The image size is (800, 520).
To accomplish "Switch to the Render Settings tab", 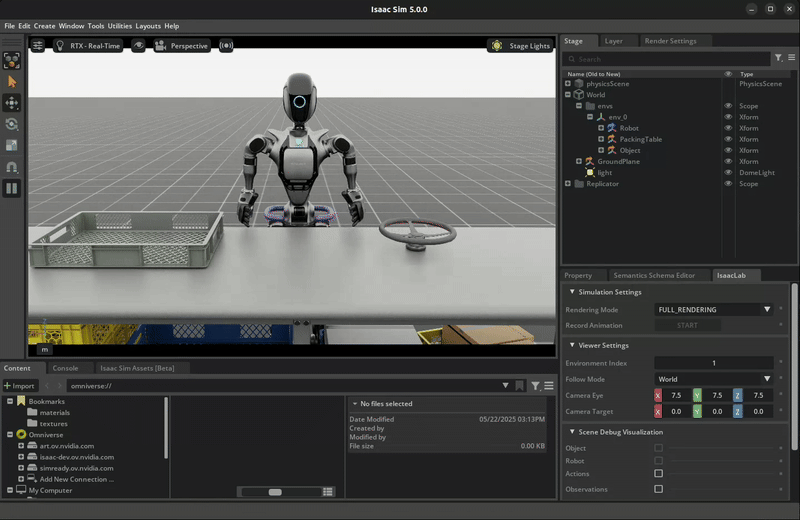I will coord(670,41).
